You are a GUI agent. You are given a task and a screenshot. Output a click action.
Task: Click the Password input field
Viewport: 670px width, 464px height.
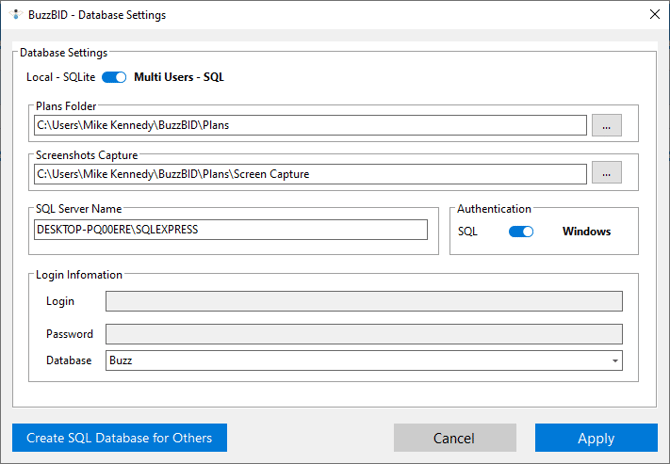pyautogui.click(x=364, y=334)
